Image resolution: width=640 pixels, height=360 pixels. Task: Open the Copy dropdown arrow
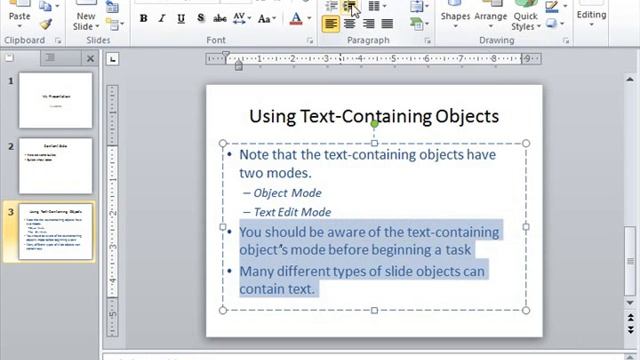click(57, 6)
